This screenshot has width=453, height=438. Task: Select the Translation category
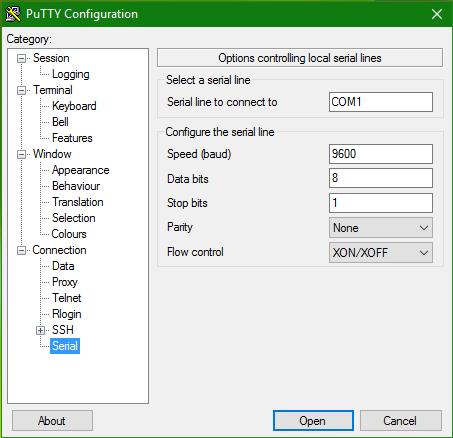[x=78, y=202]
